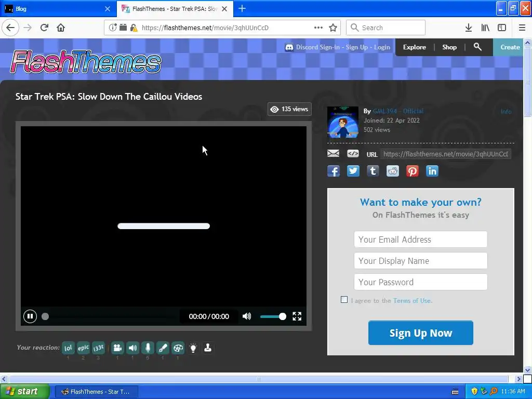Click the Sign Up Now button
This screenshot has width=532, height=399.
(x=421, y=333)
